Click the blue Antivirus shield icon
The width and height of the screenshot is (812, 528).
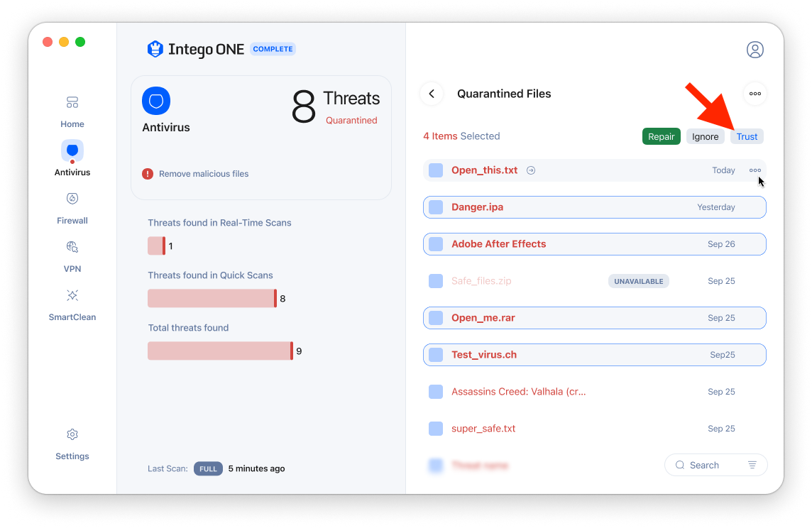(x=156, y=101)
